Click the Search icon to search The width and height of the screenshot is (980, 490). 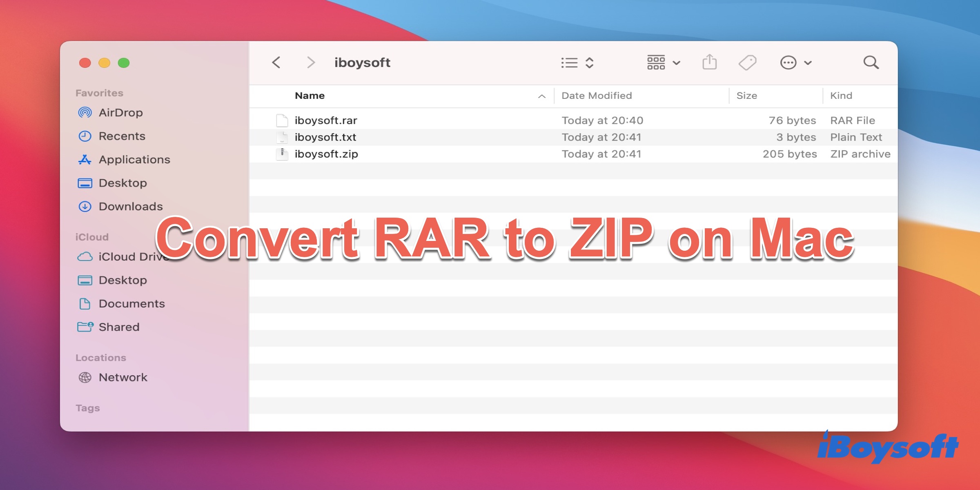click(x=873, y=62)
